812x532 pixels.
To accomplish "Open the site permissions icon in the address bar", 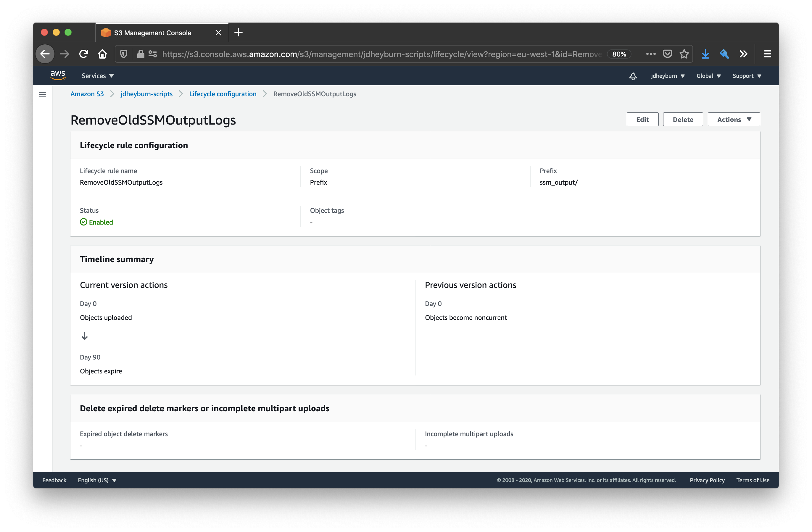I will click(x=152, y=54).
